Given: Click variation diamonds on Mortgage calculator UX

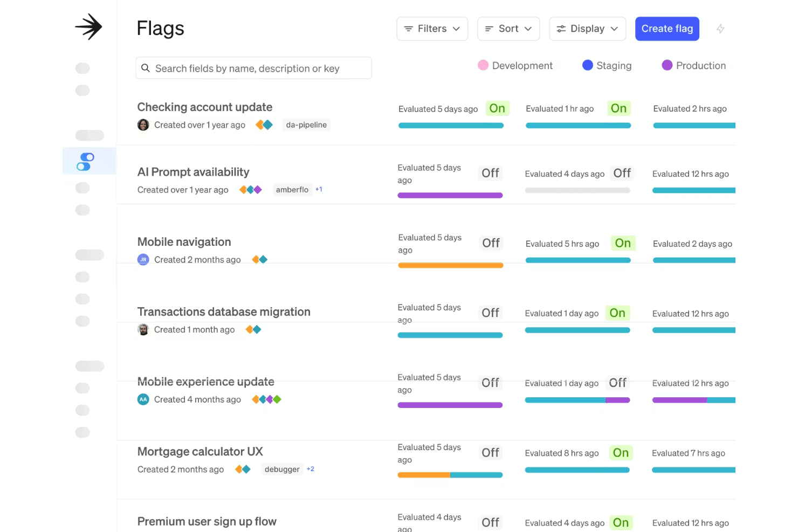Looking at the screenshot, I should tap(243, 469).
